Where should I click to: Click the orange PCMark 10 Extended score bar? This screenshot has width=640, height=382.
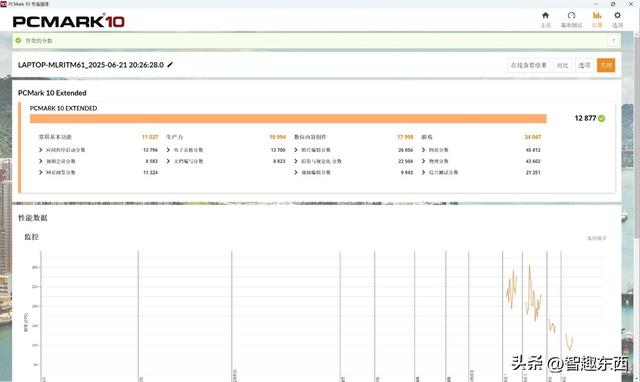tap(288, 118)
